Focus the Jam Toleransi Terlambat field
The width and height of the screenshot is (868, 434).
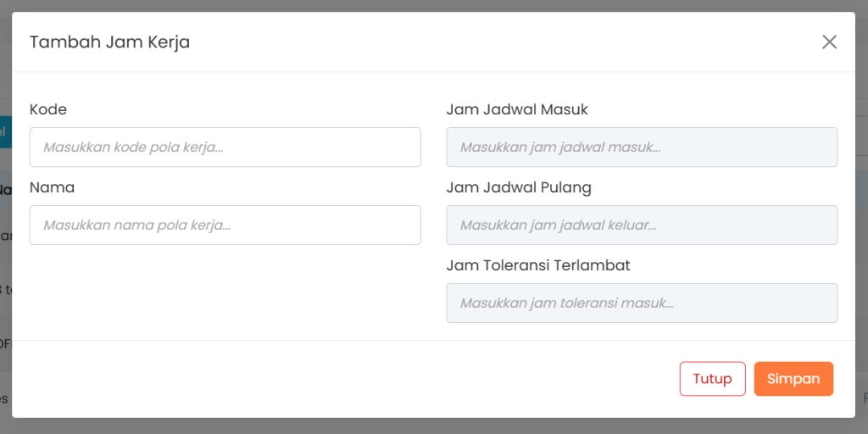642,303
